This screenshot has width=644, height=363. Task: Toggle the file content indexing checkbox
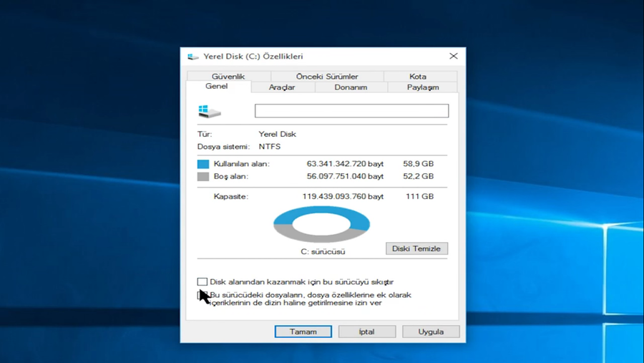pos(202,295)
